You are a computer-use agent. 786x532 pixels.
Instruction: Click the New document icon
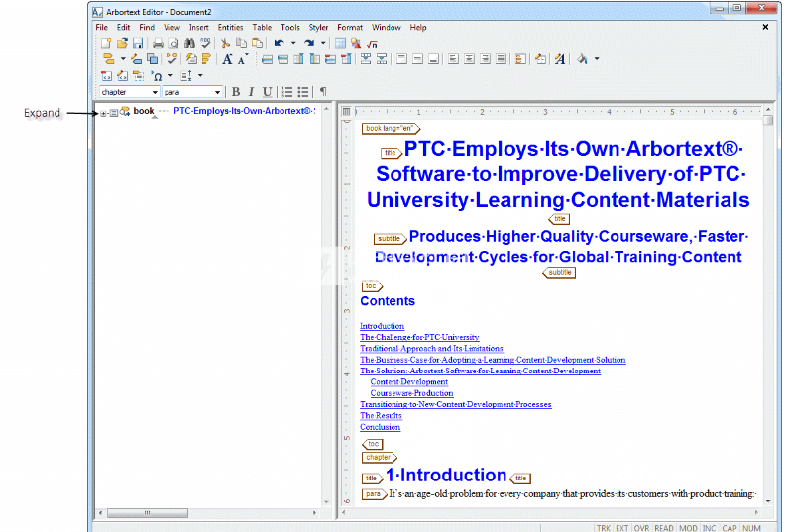pyautogui.click(x=106, y=43)
